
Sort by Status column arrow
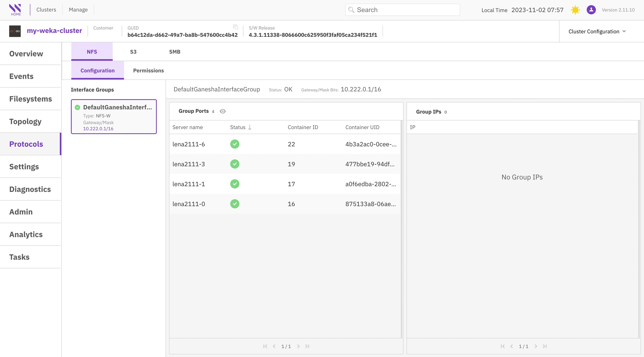(250, 127)
